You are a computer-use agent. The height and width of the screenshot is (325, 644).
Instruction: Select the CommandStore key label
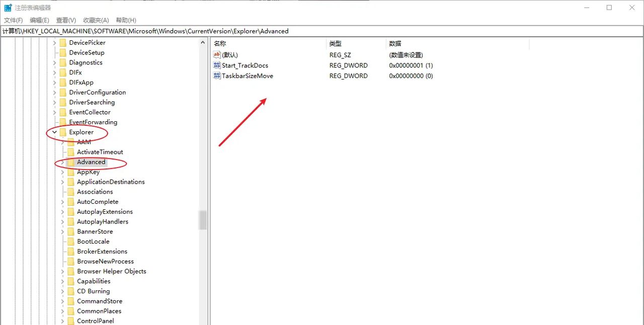100,301
